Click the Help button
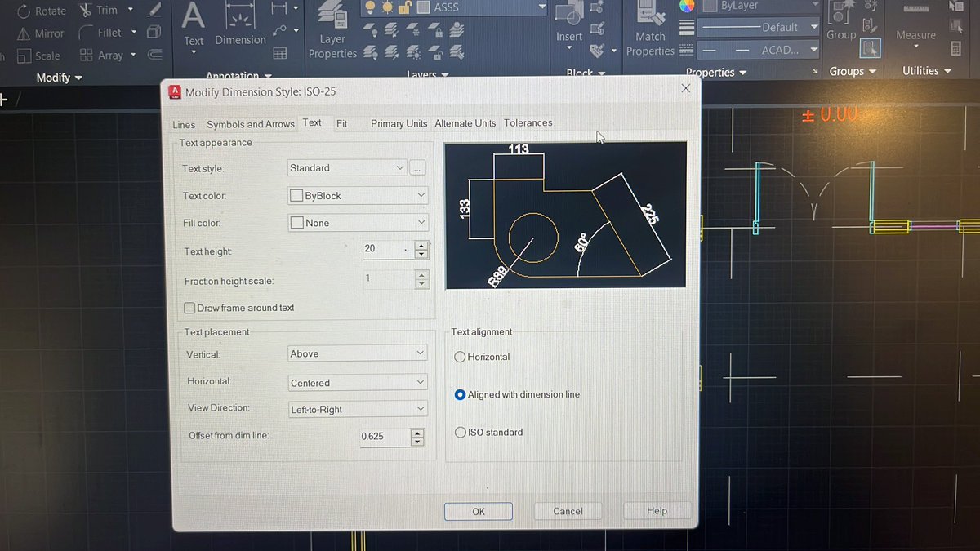 tap(657, 511)
